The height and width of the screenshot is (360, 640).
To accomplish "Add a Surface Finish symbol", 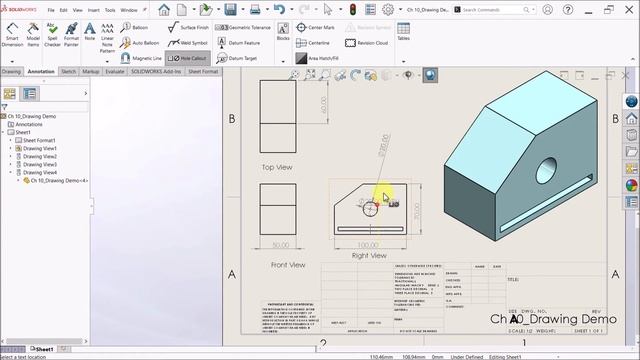I will (188, 27).
